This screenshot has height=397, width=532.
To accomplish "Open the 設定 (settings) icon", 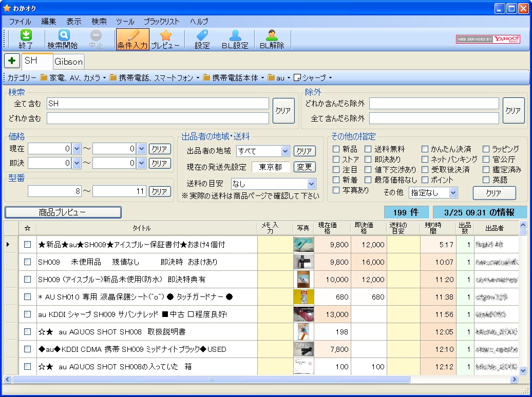I will pyautogui.click(x=201, y=38).
